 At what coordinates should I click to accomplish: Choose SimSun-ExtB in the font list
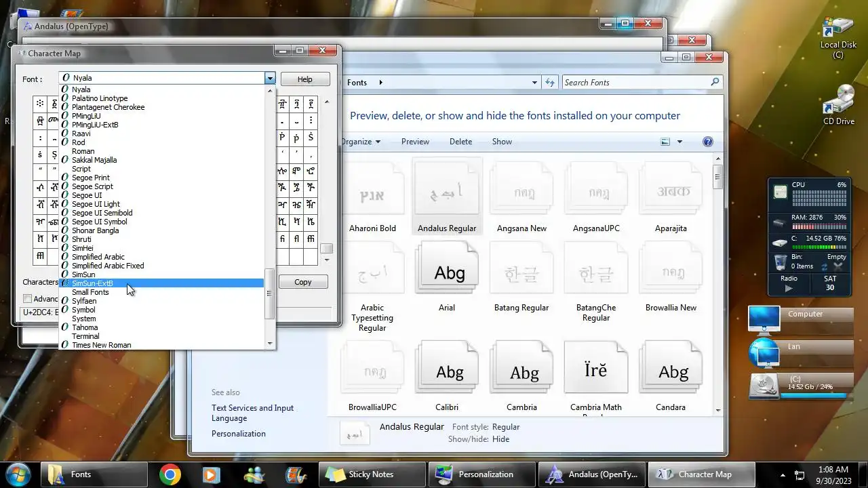point(161,283)
